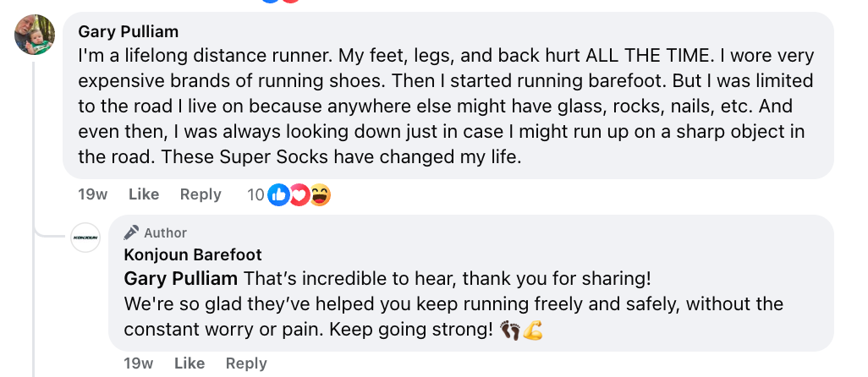868x377 pixels.
Task: Open Gary Pulliam's profile from comment name
Action: pyautogui.click(x=129, y=32)
